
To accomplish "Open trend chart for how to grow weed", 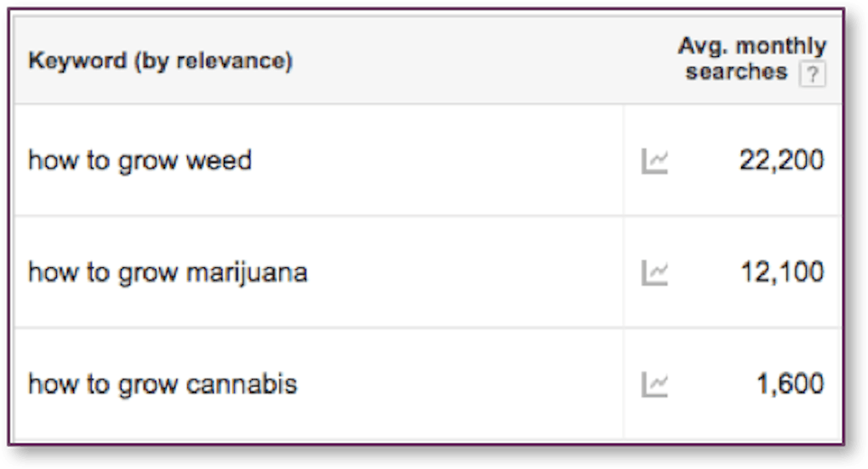I will [x=654, y=160].
